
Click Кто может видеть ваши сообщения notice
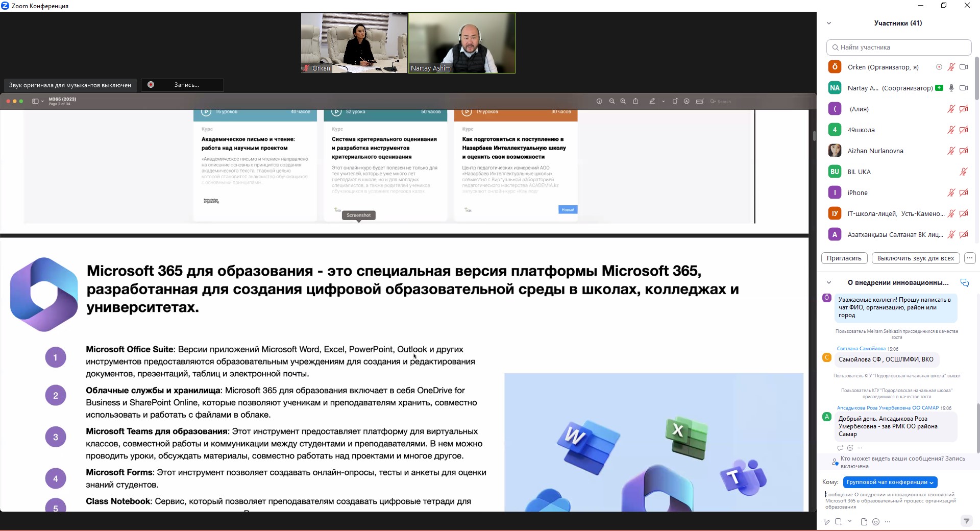tap(903, 462)
